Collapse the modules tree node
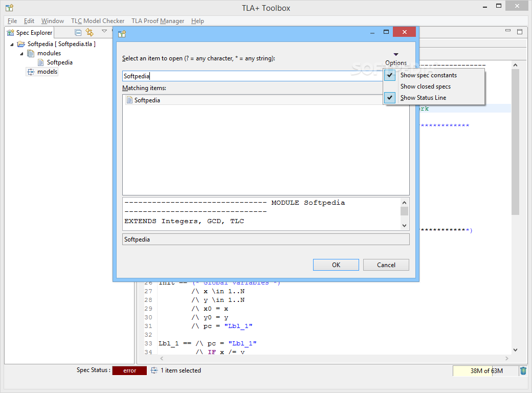 [x=21, y=54]
